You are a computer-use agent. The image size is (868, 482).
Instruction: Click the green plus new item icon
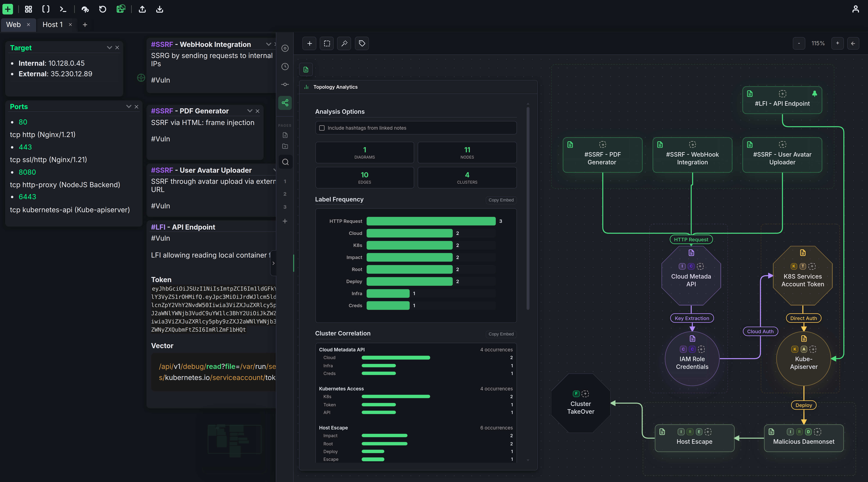[8, 9]
